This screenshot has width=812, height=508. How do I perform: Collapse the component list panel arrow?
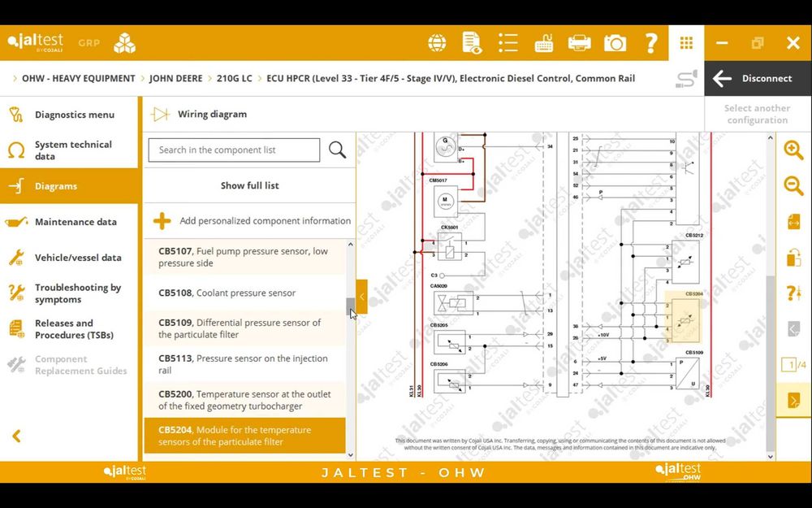(x=362, y=297)
